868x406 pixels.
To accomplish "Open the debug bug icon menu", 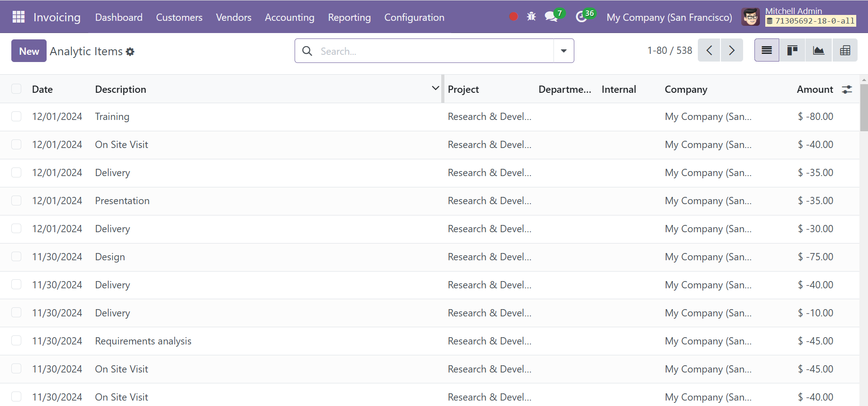I will (x=531, y=17).
